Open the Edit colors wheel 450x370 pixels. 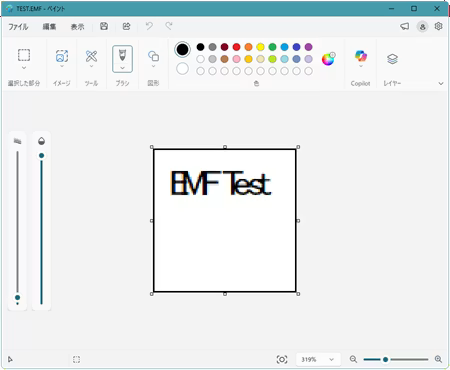pyautogui.click(x=328, y=59)
